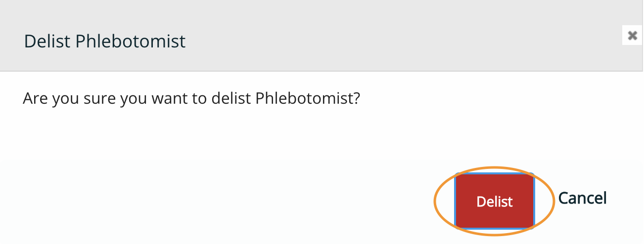Image resolution: width=644 pixels, height=244 pixels.
Task: Select the Cancel text link
Action: (x=582, y=198)
